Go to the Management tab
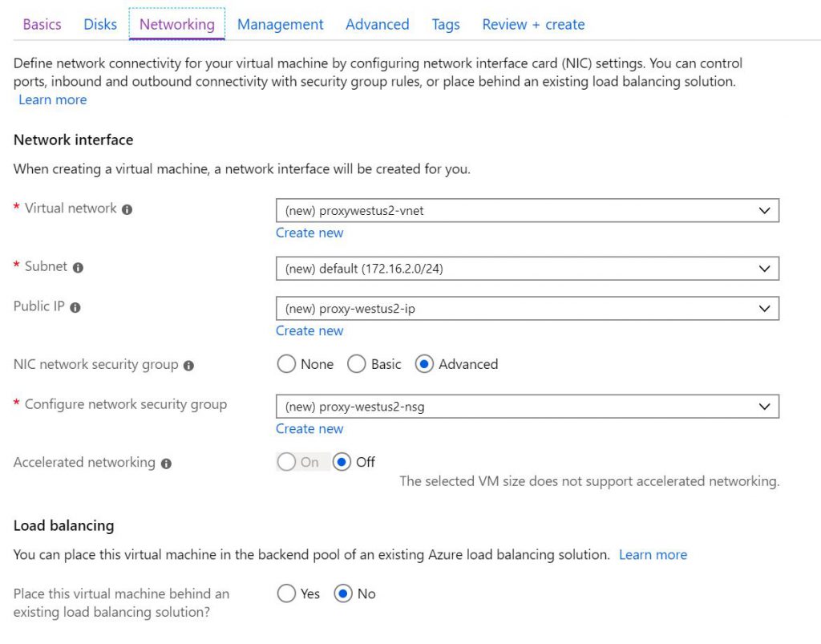Viewport: 821px width, 644px height. click(280, 24)
